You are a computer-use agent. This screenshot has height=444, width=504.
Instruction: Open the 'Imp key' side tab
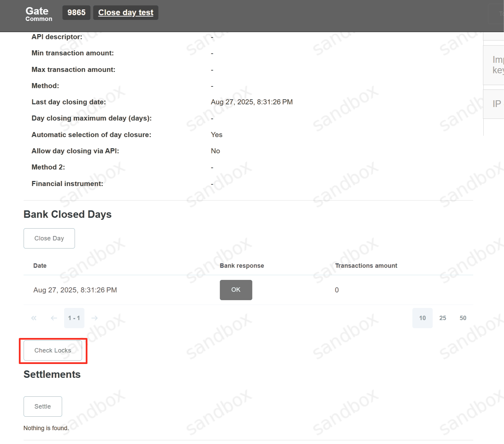pos(497,65)
